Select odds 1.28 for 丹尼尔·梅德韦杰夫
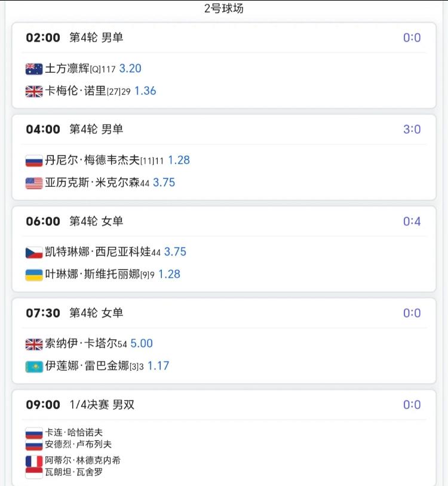 (179, 160)
